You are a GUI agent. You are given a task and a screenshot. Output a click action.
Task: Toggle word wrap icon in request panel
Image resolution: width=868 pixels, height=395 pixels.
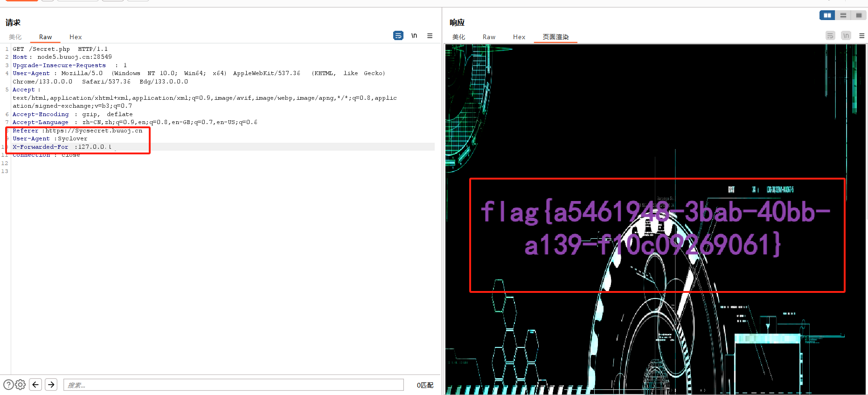(x=398, y=35)
